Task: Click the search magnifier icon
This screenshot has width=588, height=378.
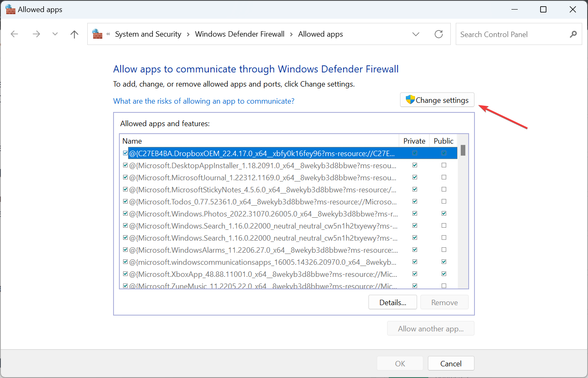Action: (573, 34)
